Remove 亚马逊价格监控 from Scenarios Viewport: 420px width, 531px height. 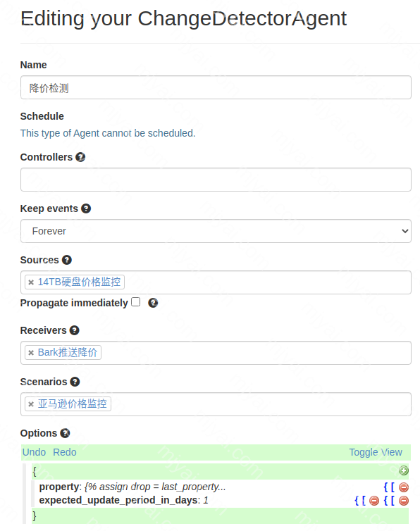(31, 404)
